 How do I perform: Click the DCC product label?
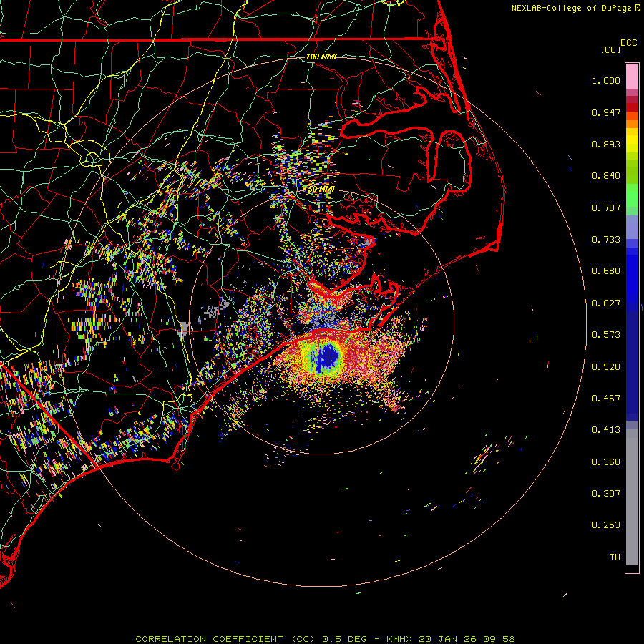coord(628,43)
